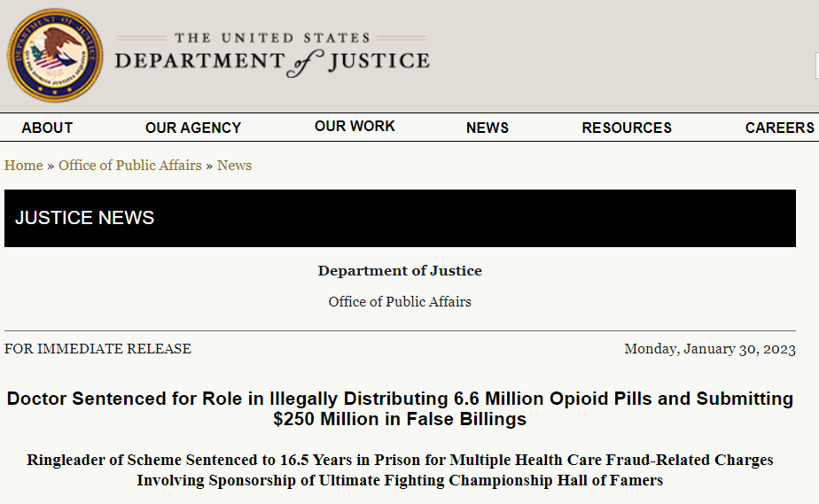Open the ABOUT navigation menu
Screen dimensions: 819x504
click(x=47, y=128)
